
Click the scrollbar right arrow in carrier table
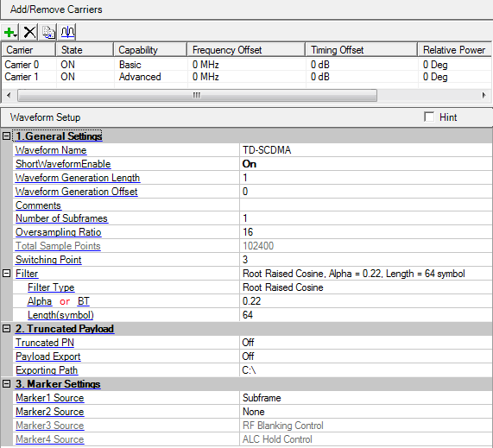pos(484,95)
